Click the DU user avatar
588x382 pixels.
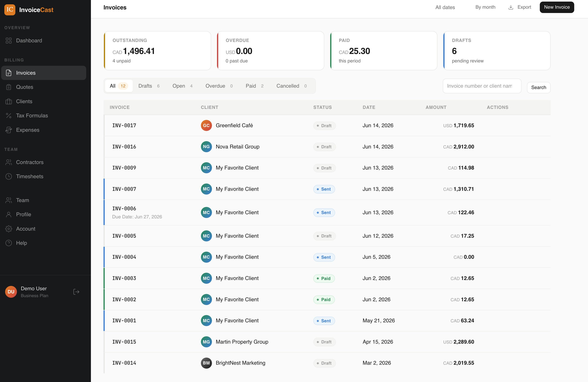click(11, 292)
